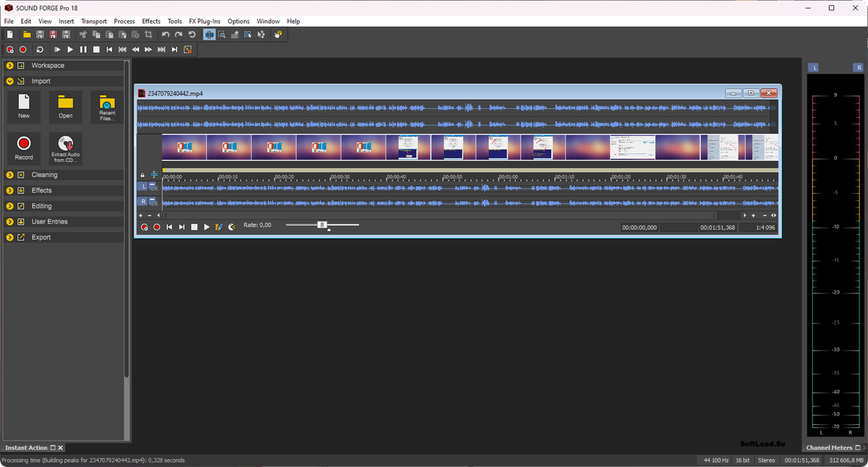Image resolution: width=868 pixels, height=467 pixels.
Task: Click the 44 100 Hz status bar entry
Action: 715,460
